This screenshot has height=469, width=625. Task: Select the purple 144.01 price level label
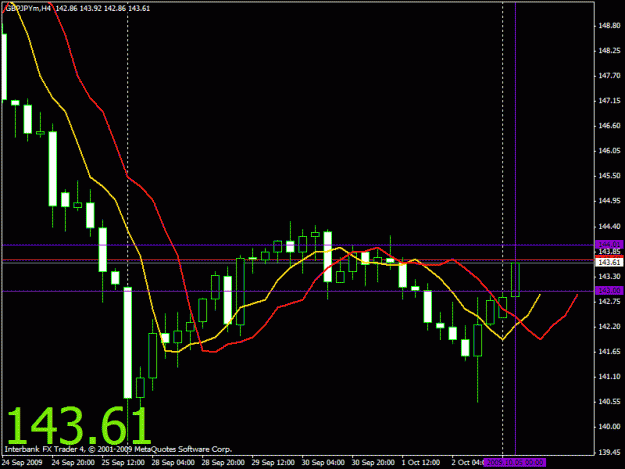tap(609, 244)
